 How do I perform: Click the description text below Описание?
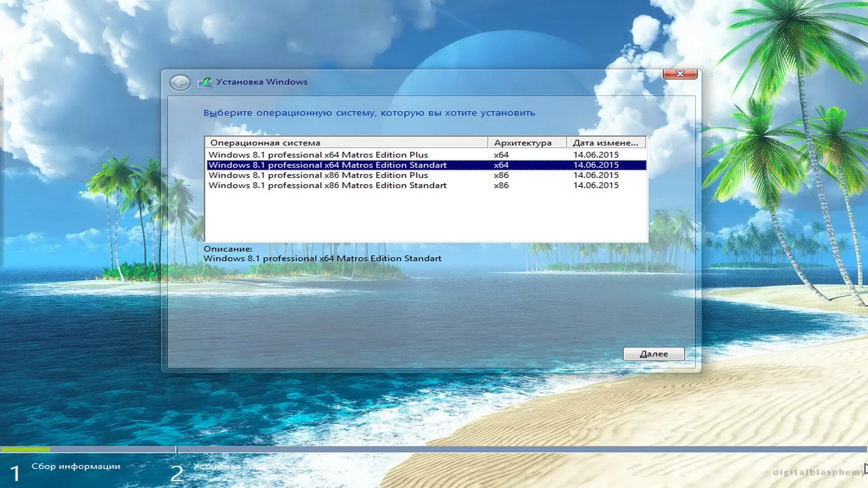322,258
